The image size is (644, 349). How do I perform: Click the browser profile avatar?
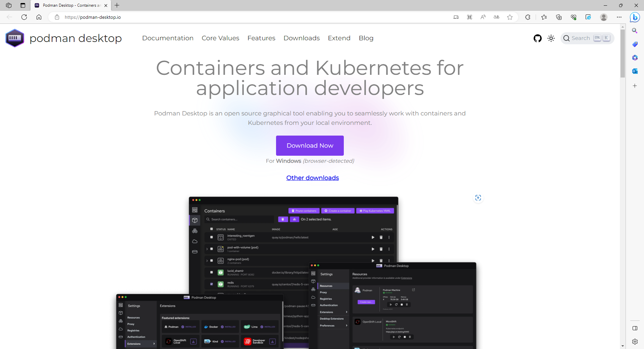pos(604,17)
